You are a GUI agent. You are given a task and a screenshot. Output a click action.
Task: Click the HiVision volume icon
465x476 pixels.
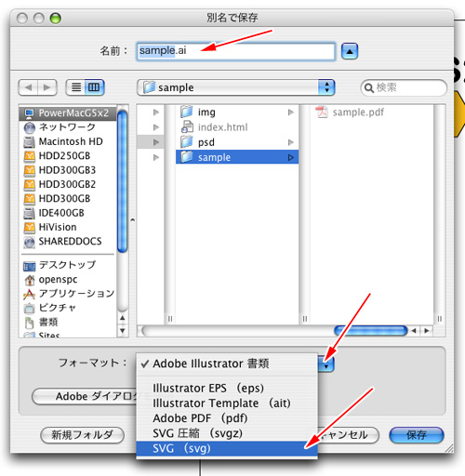30,227
